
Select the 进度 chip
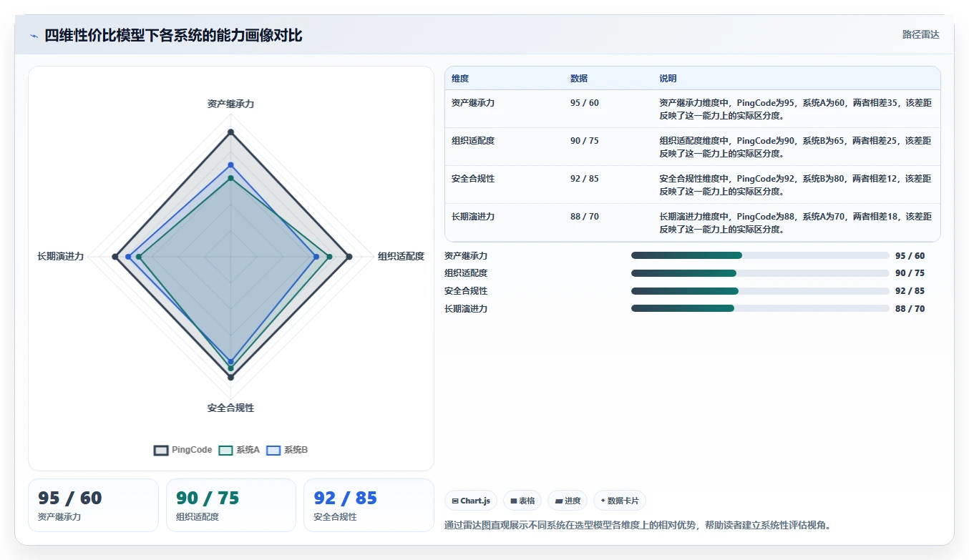click(x=568, y=501)
